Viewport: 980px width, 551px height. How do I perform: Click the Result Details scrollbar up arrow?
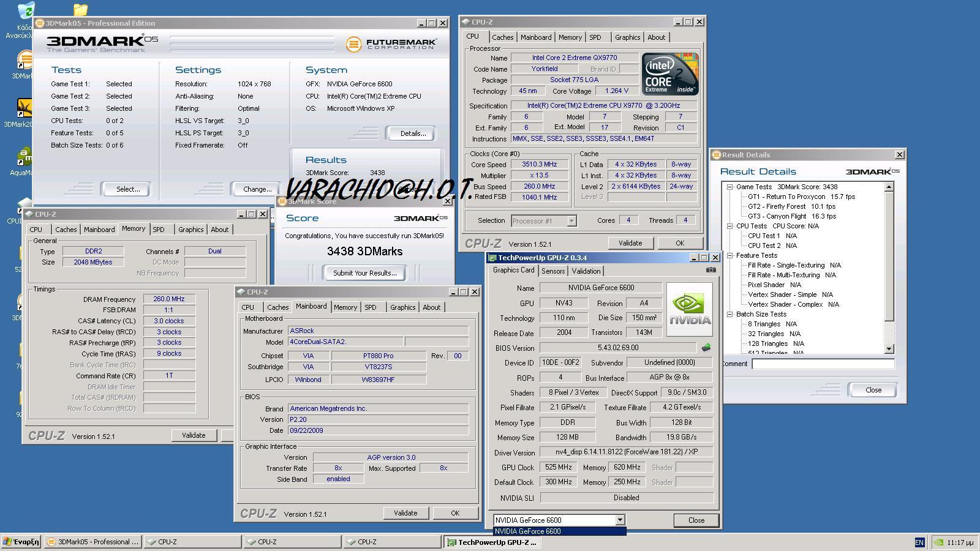click(889, 187)
